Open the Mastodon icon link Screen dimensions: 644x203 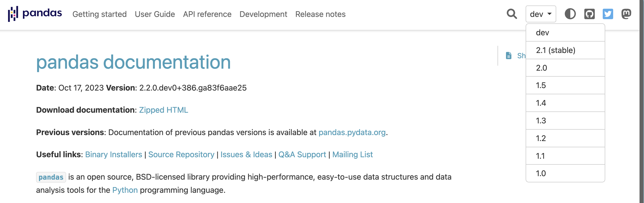point(626,14)
